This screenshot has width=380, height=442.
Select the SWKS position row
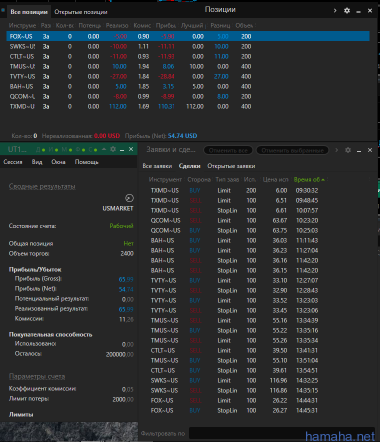click(x=188, y=46)
